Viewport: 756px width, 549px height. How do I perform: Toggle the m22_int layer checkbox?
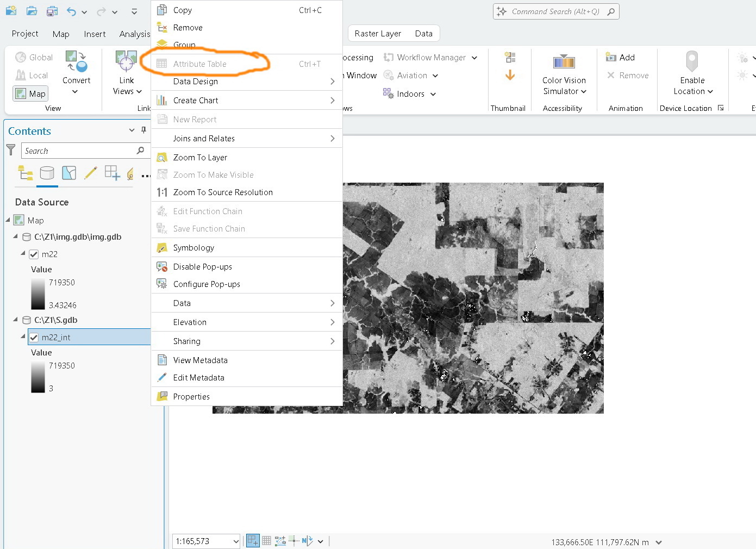(34, 337)
